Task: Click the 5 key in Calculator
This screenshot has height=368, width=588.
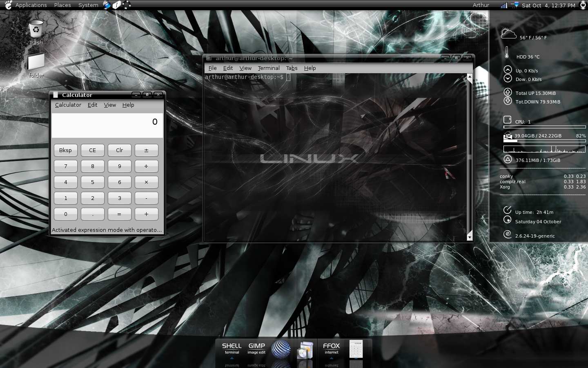Action: 92,182
